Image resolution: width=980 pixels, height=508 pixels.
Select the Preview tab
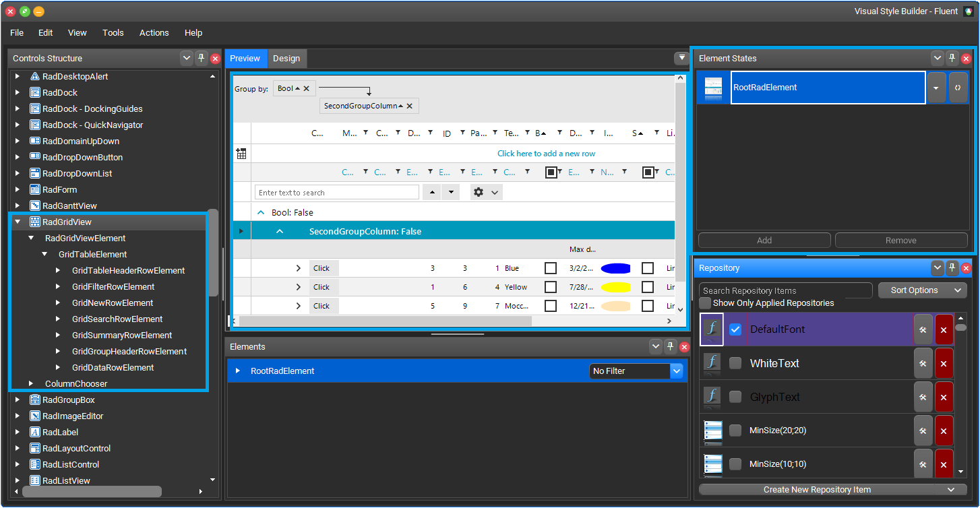pyautogui.click(x=245, y=59)
